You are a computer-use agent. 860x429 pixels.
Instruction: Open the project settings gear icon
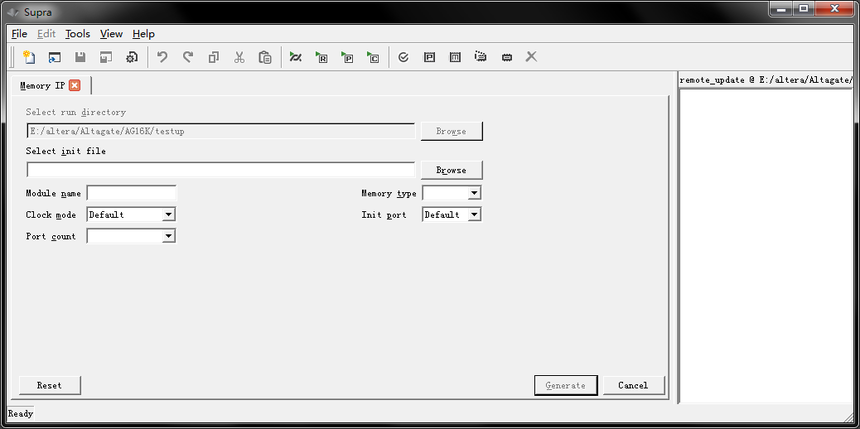[132, 57]
